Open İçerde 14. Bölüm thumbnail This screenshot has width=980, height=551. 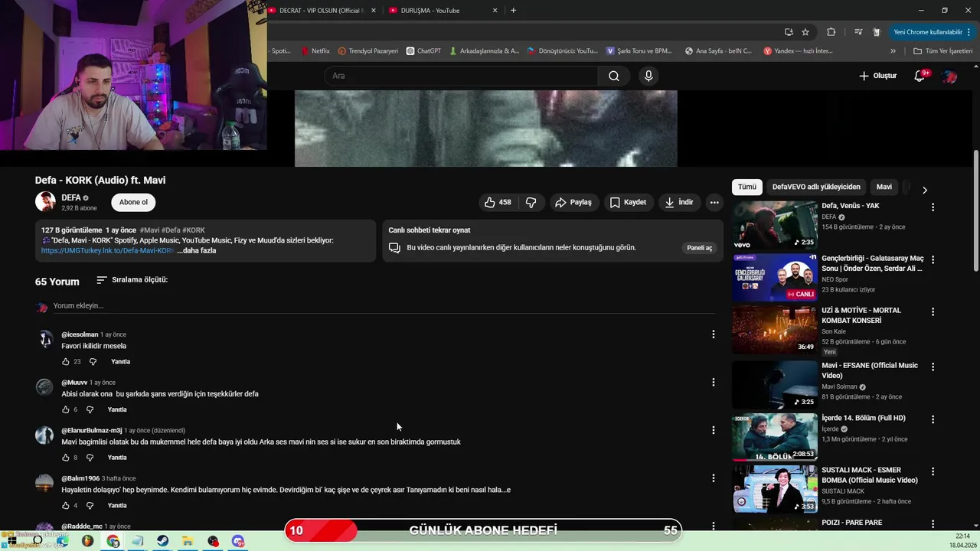pos(775,437)
